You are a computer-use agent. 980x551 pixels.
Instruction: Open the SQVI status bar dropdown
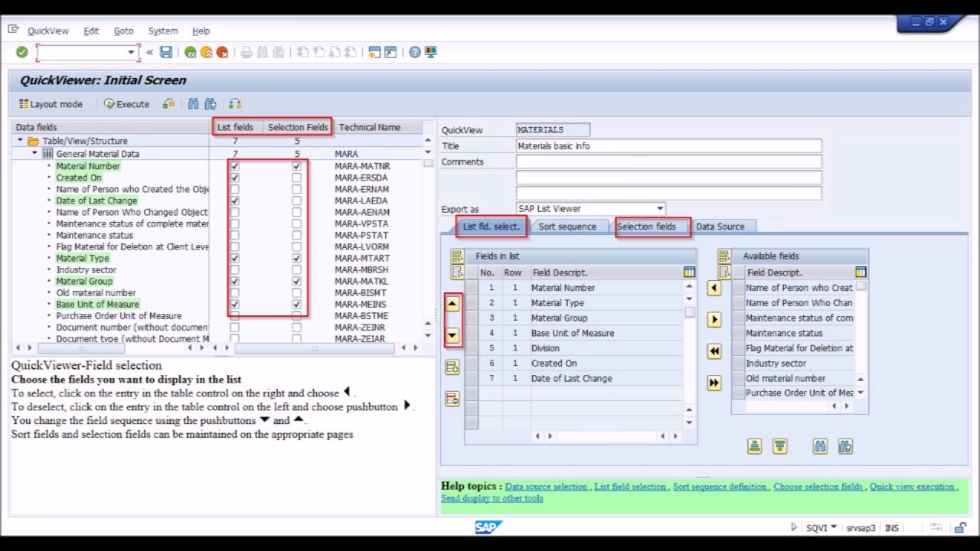click(833, 527)
